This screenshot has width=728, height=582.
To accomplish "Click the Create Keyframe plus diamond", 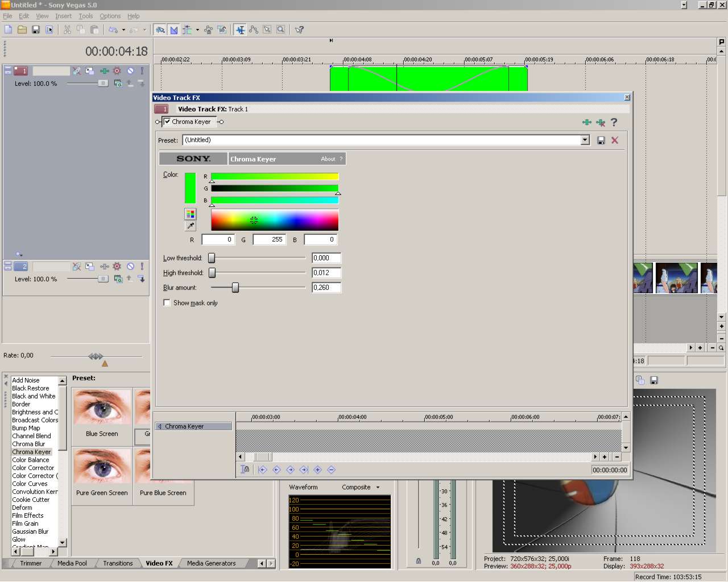I will pyautogui.click(x=317, y=469).
